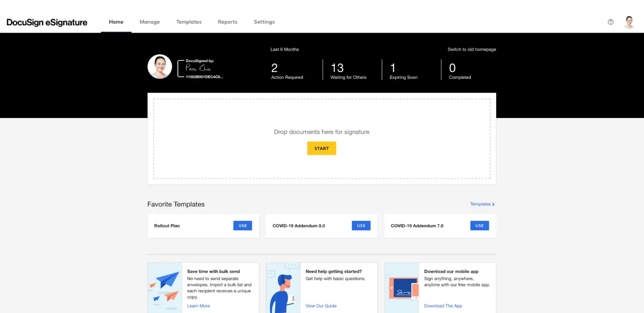The height and width of the screenshot is (313, 644).
Task: Click the COVID-19 Addendum 8.0 name
Action: coord(299,226)
